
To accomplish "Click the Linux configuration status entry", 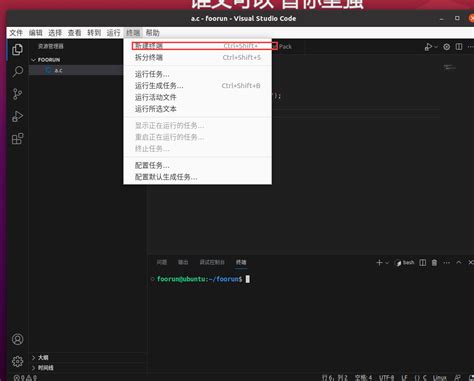I will coord(440,378).
